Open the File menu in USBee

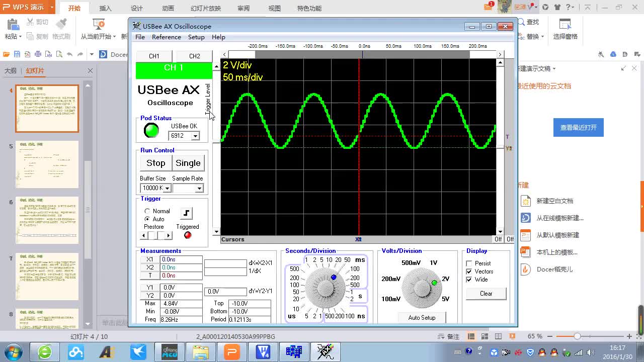click(140, 37)
